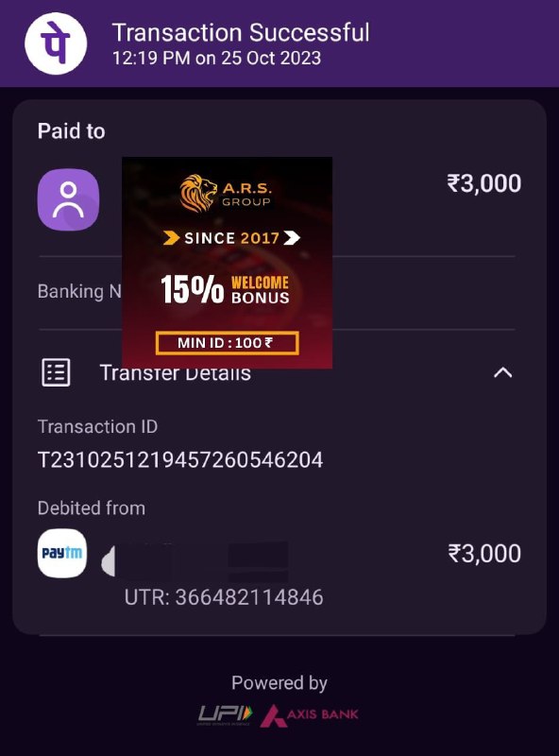Tap the 15% Welcome Bonus banner text
Viewport: 559px width, 756px height.
pos(225,290)
